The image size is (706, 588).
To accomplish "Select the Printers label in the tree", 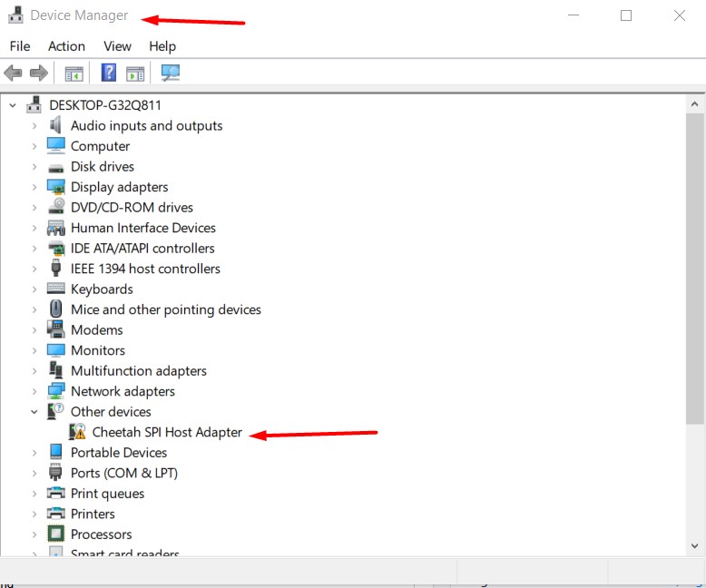I will (x=93, y=514).
